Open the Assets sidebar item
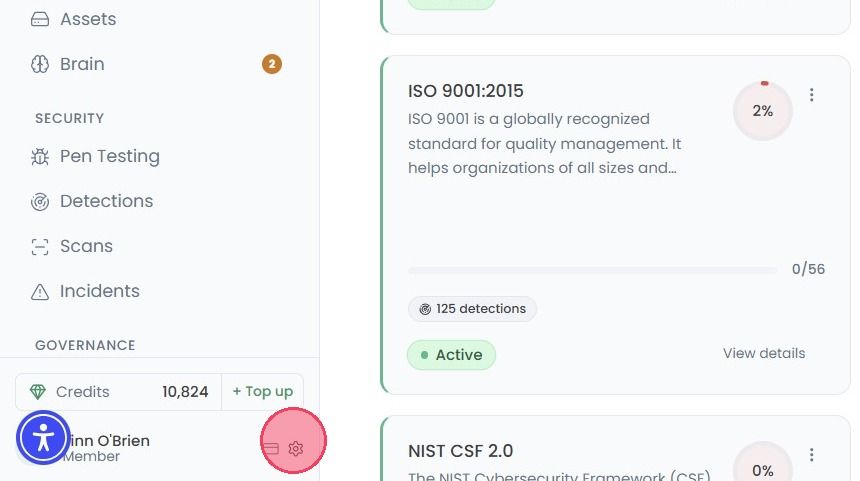 pyautogui.click(x=73, y=19)
